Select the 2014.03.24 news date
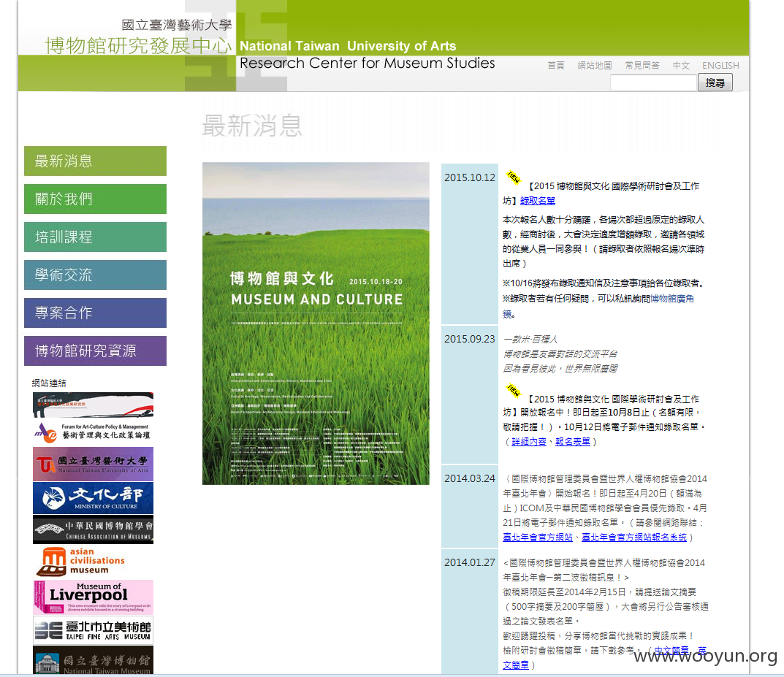Image resolution: width=784 pixels, height=677 pixels. click(470, 478)
